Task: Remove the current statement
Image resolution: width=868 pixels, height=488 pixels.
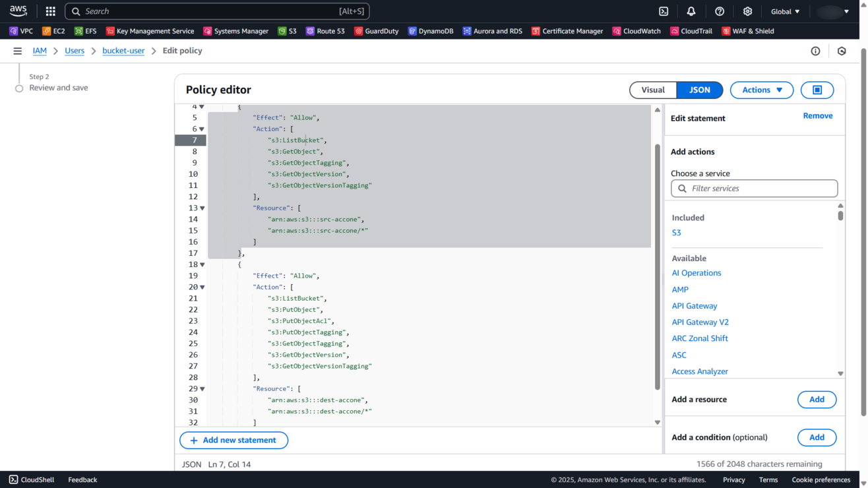Action: click(x=818, y=115)
